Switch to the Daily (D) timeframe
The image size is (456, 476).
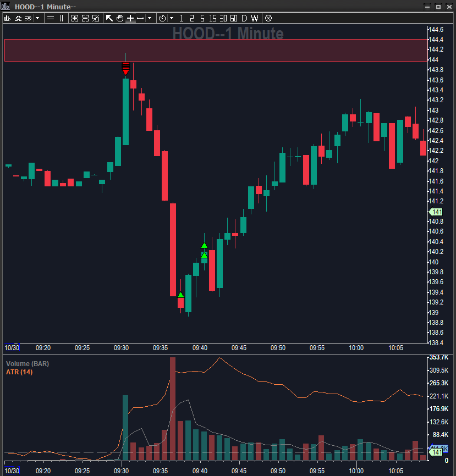(x=244, y=18)
